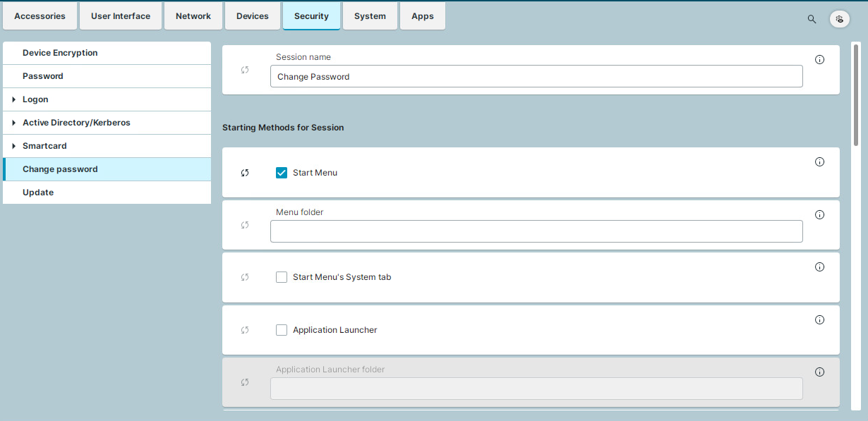This screenshot has width=868, height=421.
Task: Click info icon for Start Menu's System tab
Action: point(819,267)
